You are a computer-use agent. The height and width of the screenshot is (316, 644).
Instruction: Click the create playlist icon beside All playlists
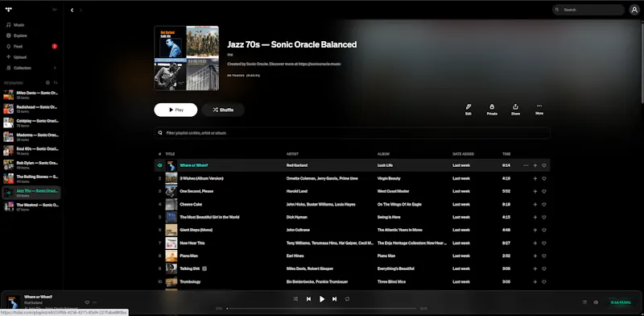(47, 83)
